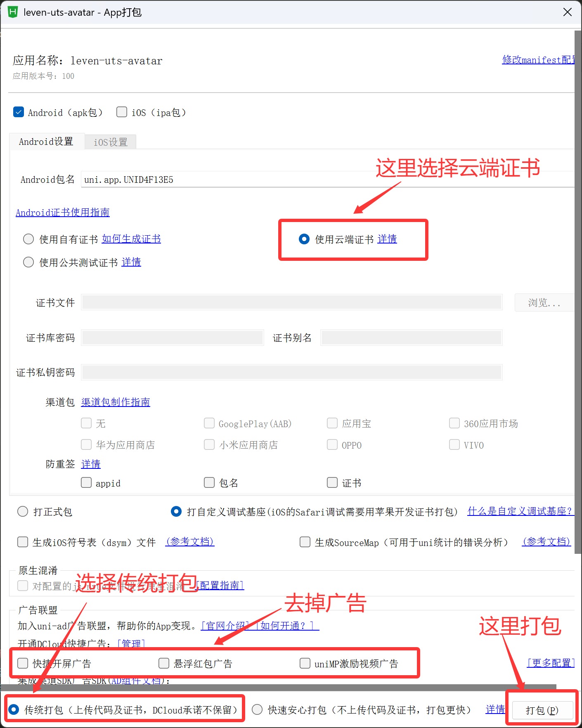Click the 浏览... button
Viewport: 582px width, 728px height.
pyautogui.click(x=544, y=303)
